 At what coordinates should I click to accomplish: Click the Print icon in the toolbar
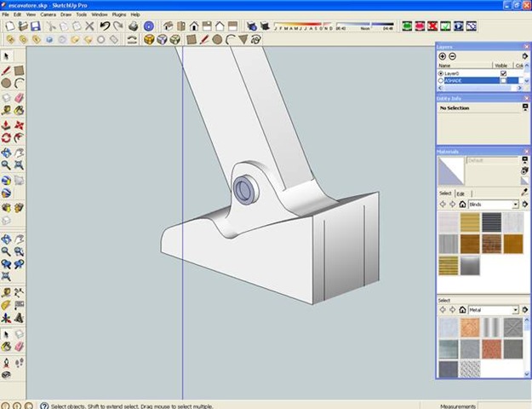click(132, 26)
